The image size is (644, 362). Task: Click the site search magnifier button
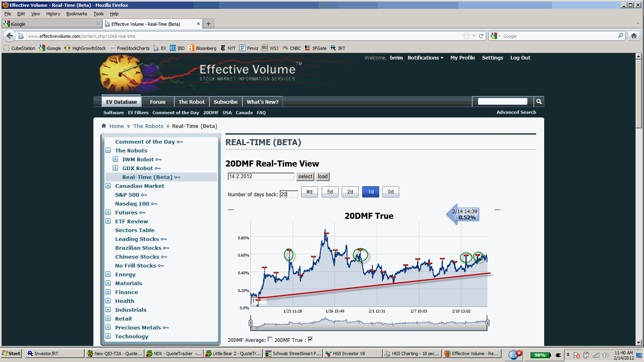[x=539, y=102]
